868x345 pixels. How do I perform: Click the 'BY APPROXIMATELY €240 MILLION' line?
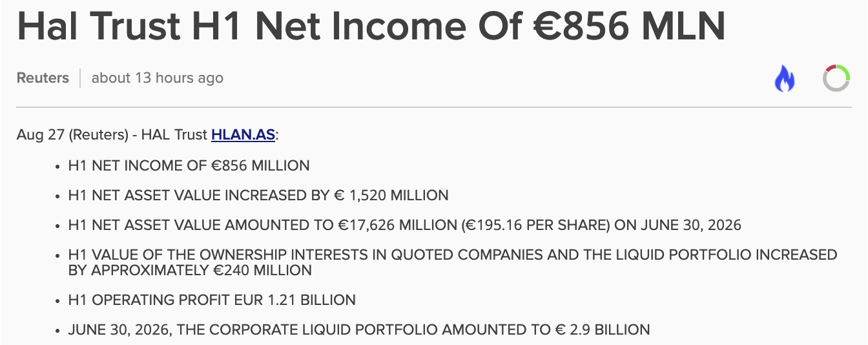(x=190, y=270)
